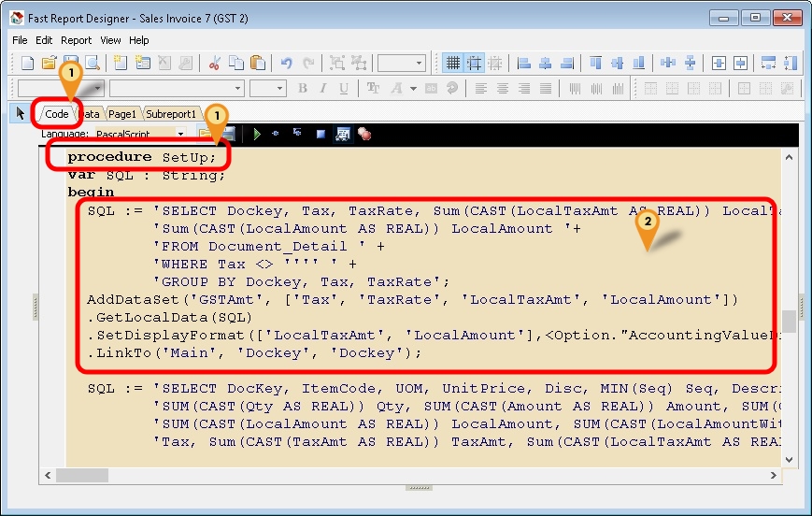
Task: Set text alignment to center
Action: click(503, 88)
